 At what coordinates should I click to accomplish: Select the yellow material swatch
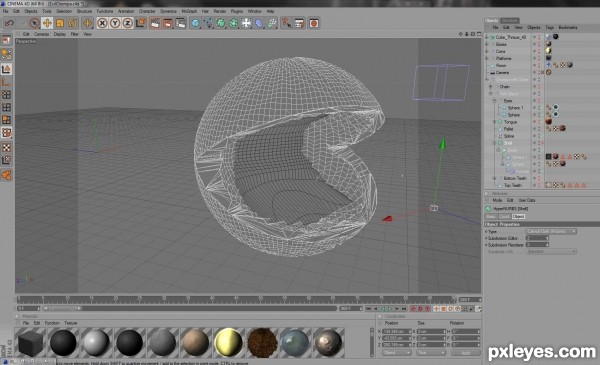point(229,342)
